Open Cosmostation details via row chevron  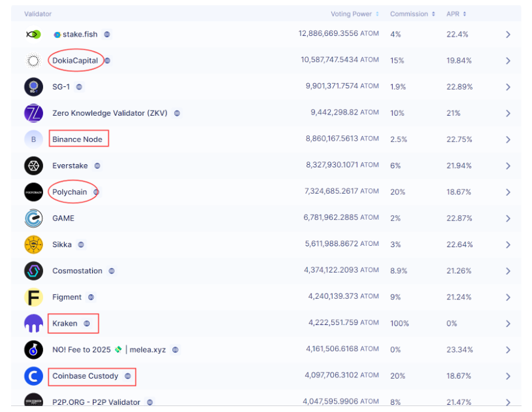(508, 271)
